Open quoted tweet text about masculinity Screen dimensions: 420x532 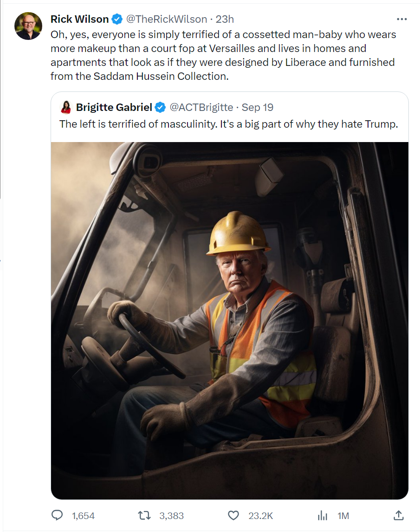pyautogui.click(x=229, y=124)
